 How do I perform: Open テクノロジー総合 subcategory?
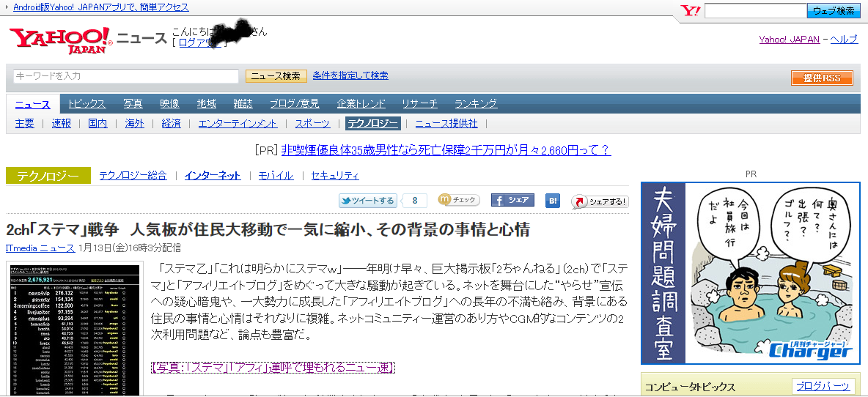(x=133, y=176)
